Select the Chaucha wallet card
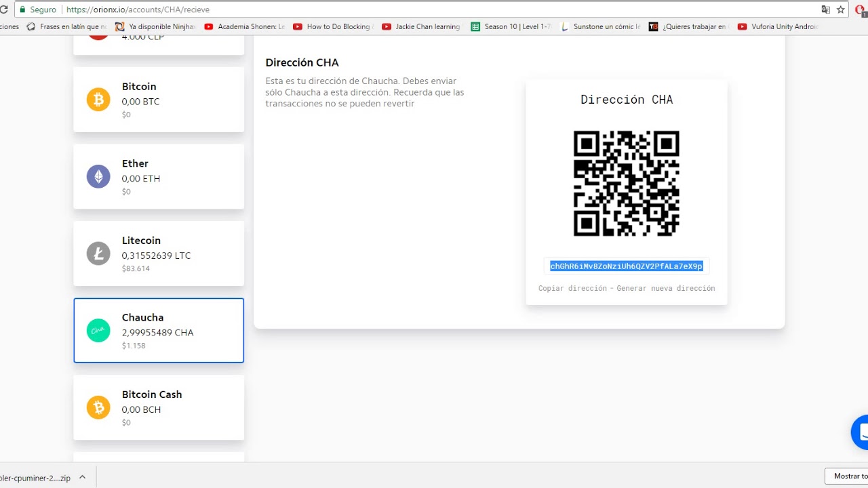Image resolution: width=868 pixels, height=488 pixels. pyautogui.click(x=159, y=331)
